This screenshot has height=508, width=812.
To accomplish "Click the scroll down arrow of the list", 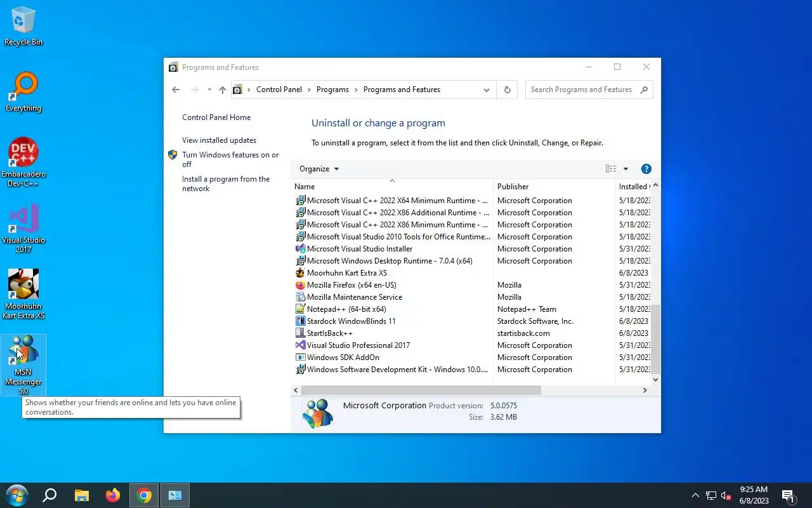I will click(x=656, y=380).
